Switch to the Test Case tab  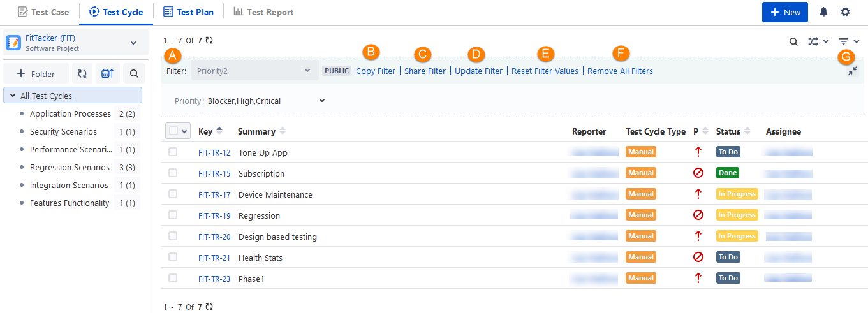click(43, 12)
